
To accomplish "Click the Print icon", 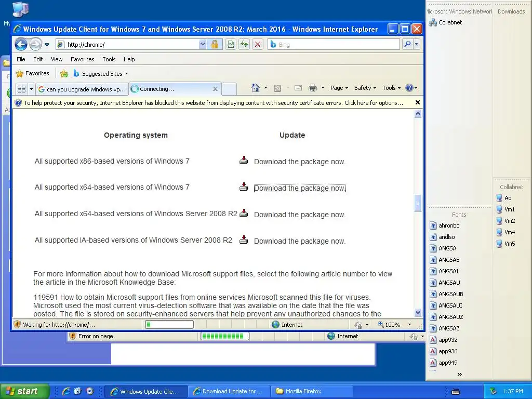I will coord(312,88).
